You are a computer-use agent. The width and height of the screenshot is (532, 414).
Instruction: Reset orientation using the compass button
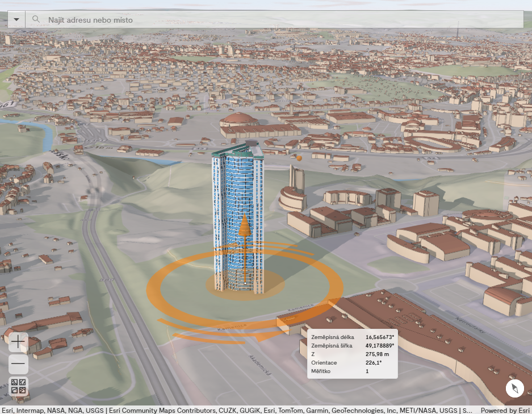515,389
